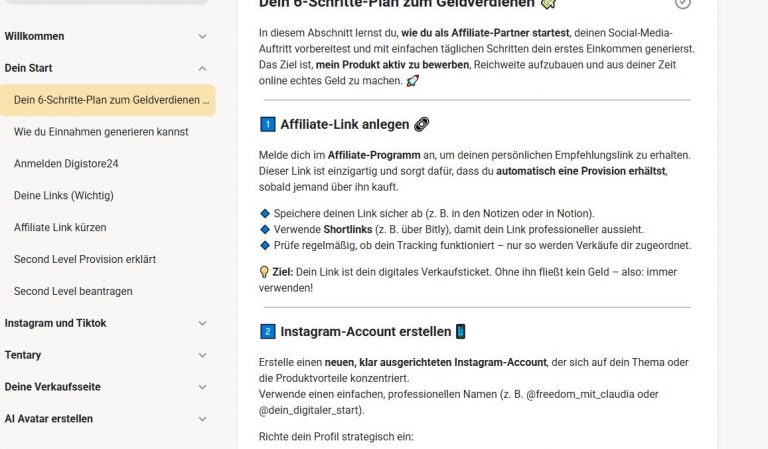Open the 'Second Level beantragen' lesson
768x449 pixels.
73,292
